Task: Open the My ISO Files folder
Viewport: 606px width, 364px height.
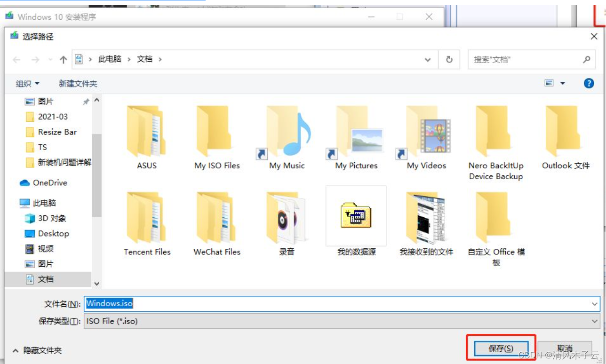Action: (217, 137)
